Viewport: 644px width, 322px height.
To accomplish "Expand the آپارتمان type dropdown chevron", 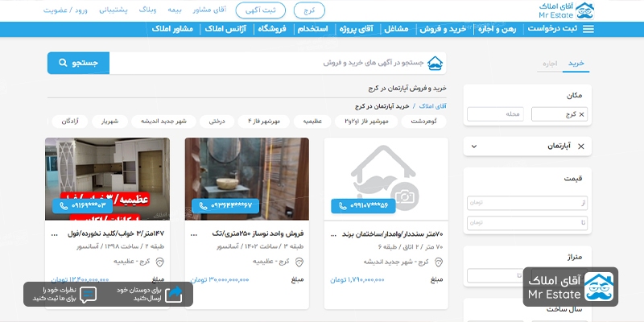I will coord(474,147).
